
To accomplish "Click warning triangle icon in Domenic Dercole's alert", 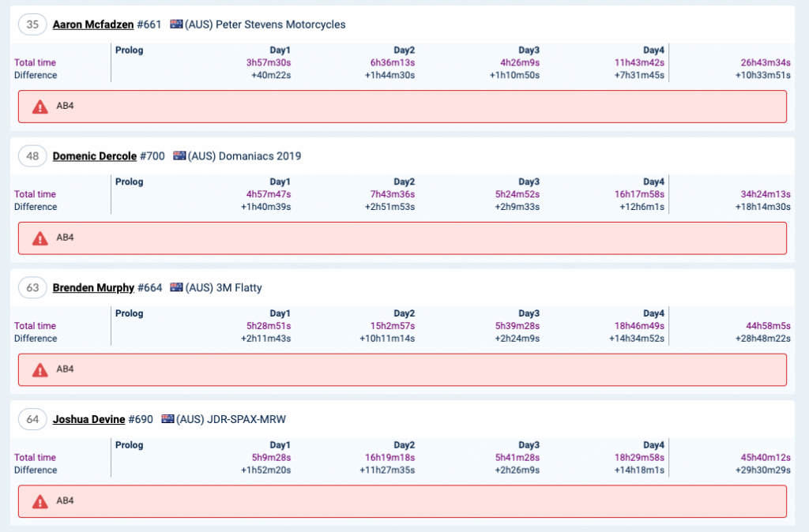I will point(40,238).
